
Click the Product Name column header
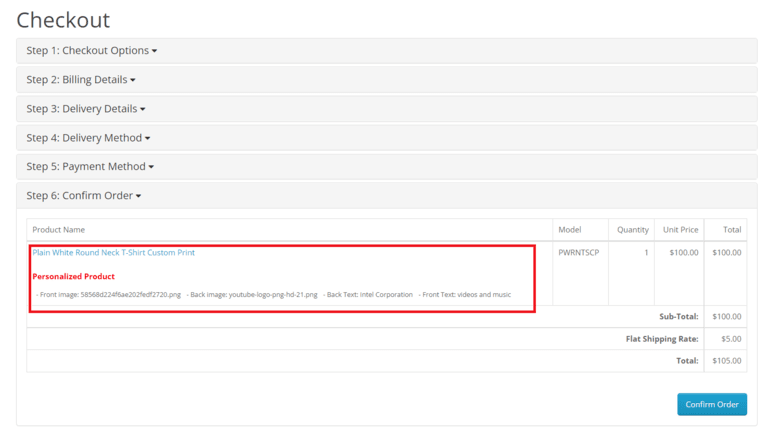(x=59, y=230)
